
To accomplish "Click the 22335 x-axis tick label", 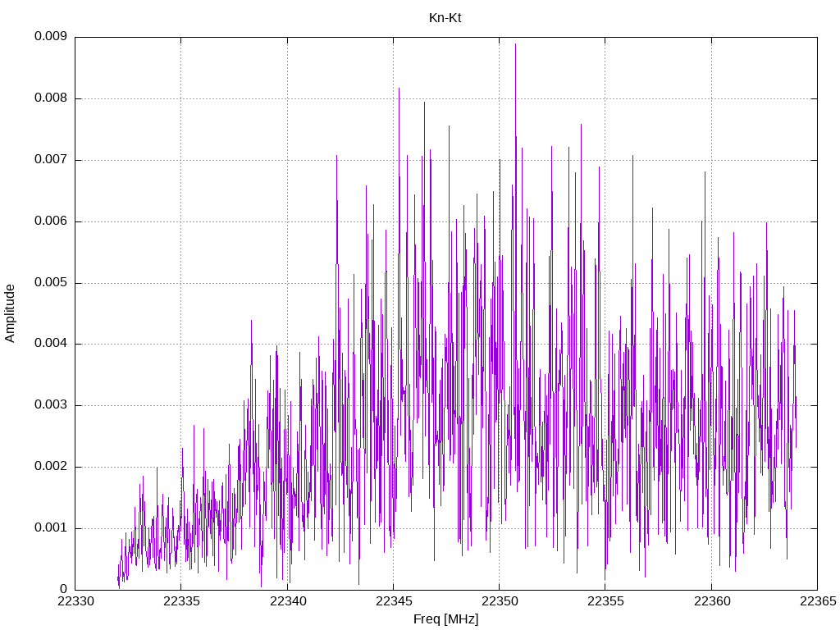I will tap(181, 601).
